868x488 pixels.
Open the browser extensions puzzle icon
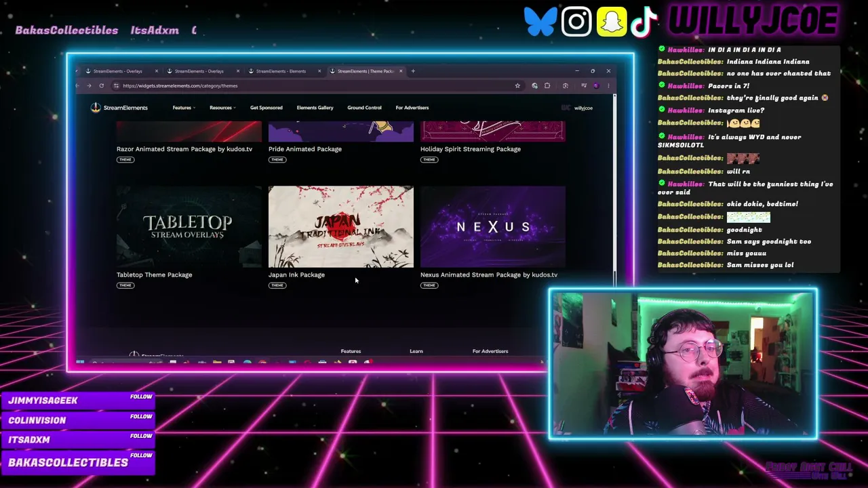click(547, 85)
